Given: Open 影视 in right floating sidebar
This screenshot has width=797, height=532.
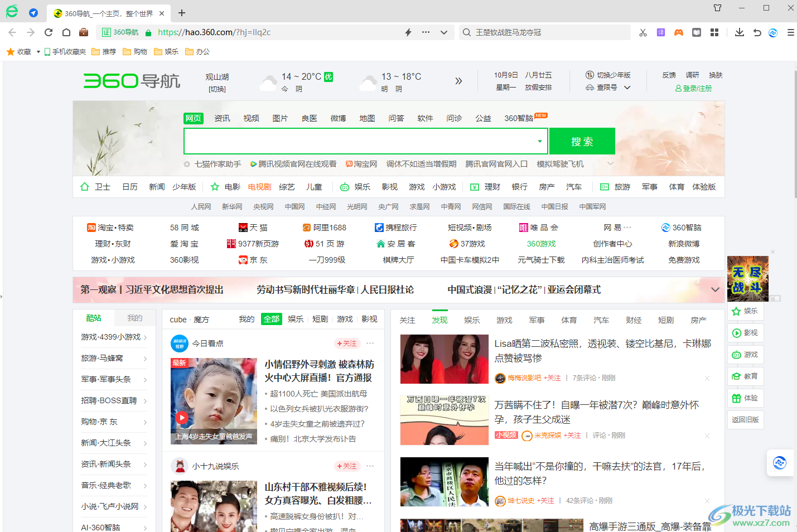Looking at the screenshot, I should [x=746, y=333].
